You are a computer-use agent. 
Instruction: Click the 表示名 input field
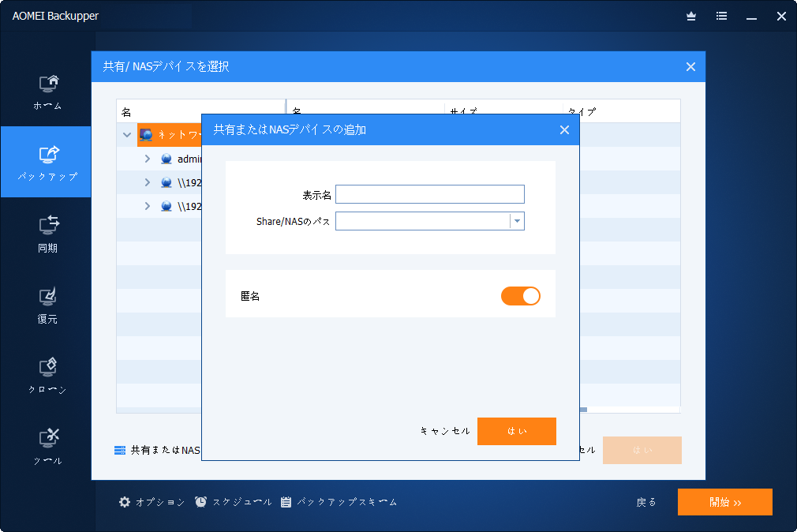coord(430,194)
